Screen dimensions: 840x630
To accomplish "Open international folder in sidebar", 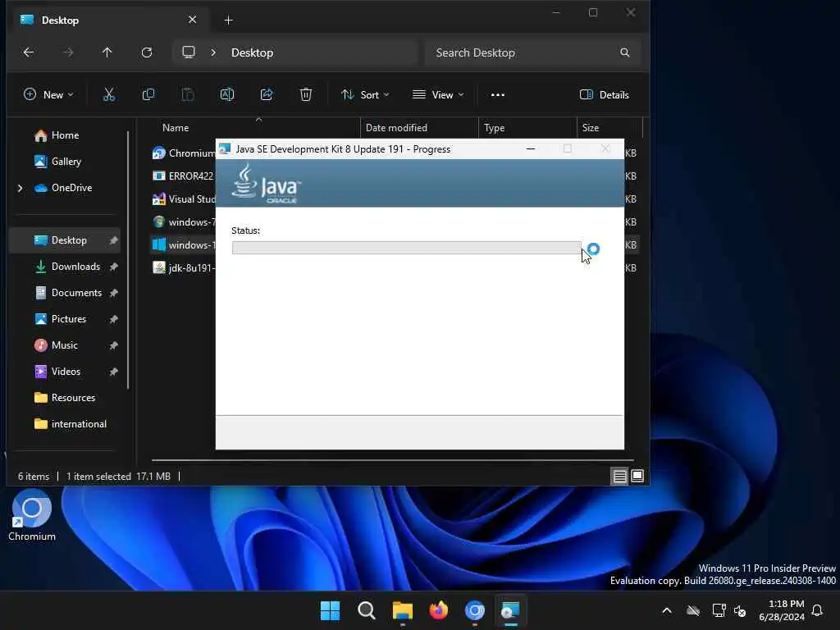I will (65, 424).
